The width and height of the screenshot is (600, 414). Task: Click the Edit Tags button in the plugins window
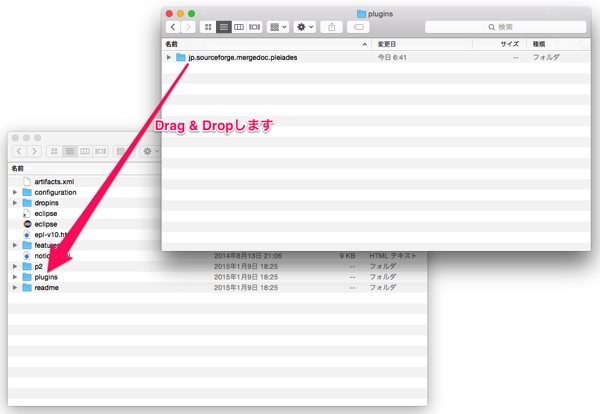pyautogui.click(x=358, y=27)
